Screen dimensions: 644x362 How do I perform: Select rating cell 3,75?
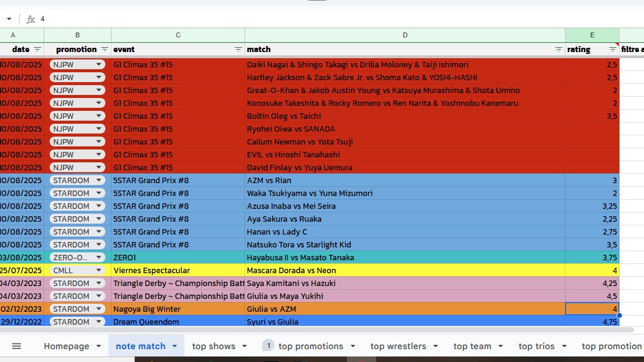(593, 257)
